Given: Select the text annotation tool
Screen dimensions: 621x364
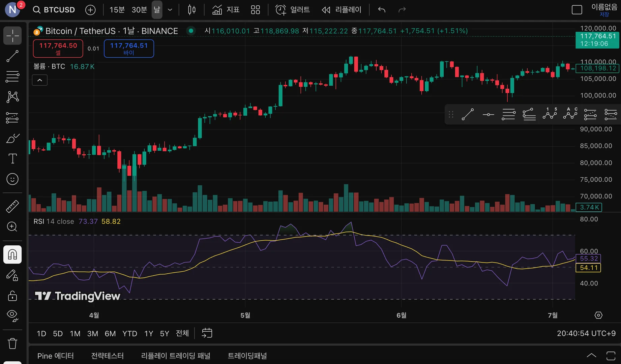Looking at the screenshot, I should (x=12, y=158).
